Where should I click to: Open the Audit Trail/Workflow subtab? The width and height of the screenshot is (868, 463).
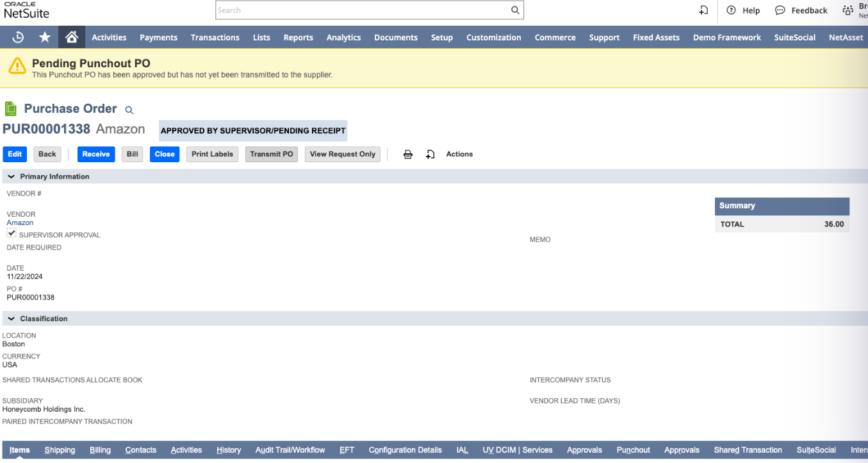(290, 450)
